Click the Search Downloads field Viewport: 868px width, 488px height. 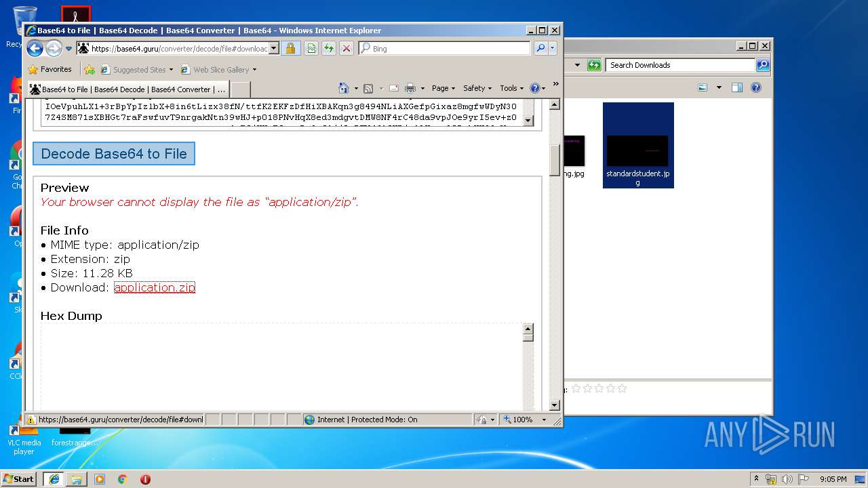point(680,65)
